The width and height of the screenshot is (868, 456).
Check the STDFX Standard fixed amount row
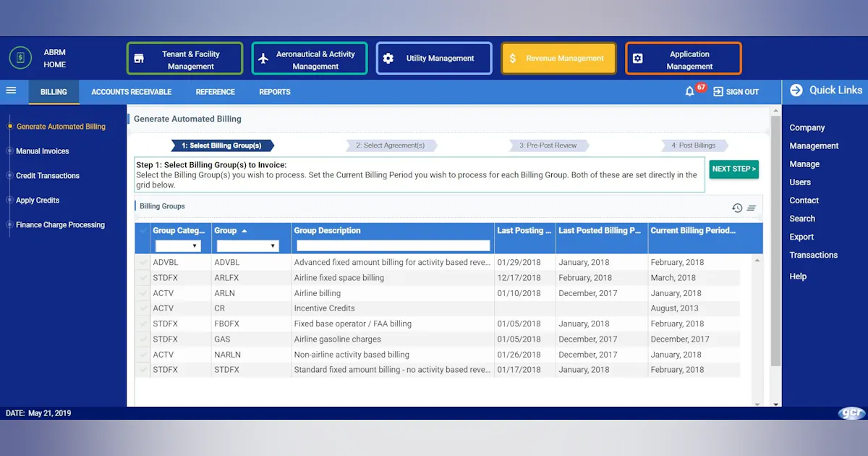143,370
